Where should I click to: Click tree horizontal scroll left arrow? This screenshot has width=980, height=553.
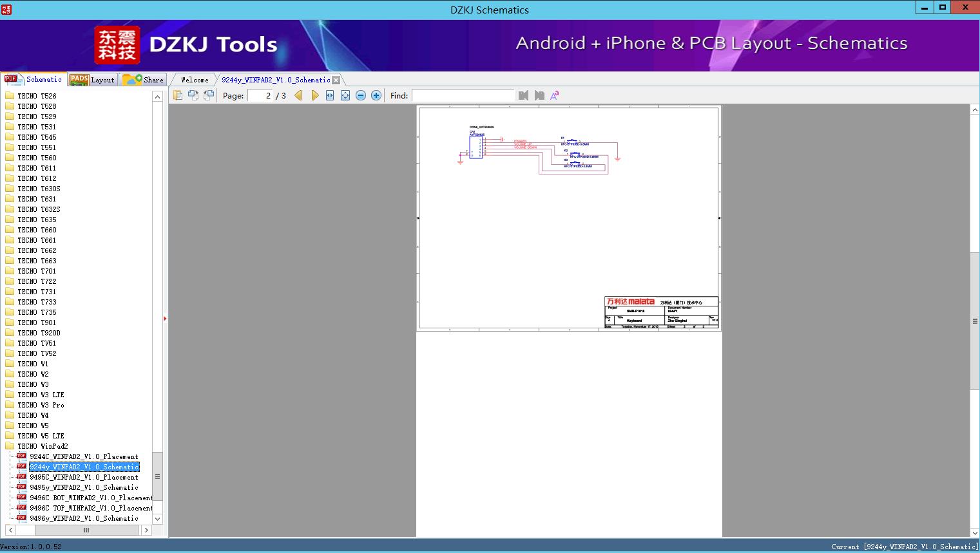(x=10, y=530)
